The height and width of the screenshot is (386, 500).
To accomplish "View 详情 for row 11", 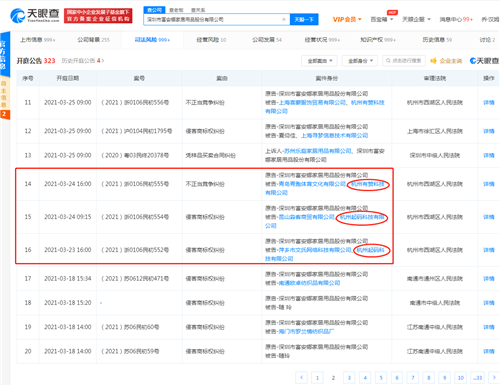I will (x=489, y=102).
